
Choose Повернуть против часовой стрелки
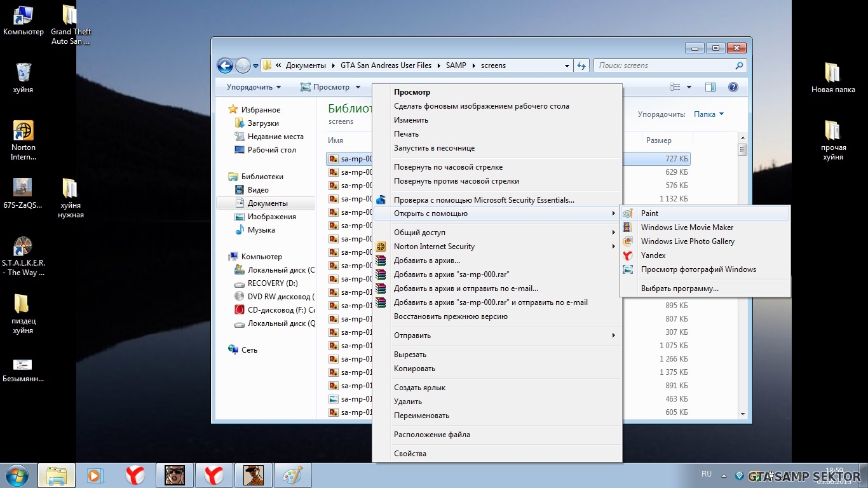pyautogui.click(x=496, y=181)
